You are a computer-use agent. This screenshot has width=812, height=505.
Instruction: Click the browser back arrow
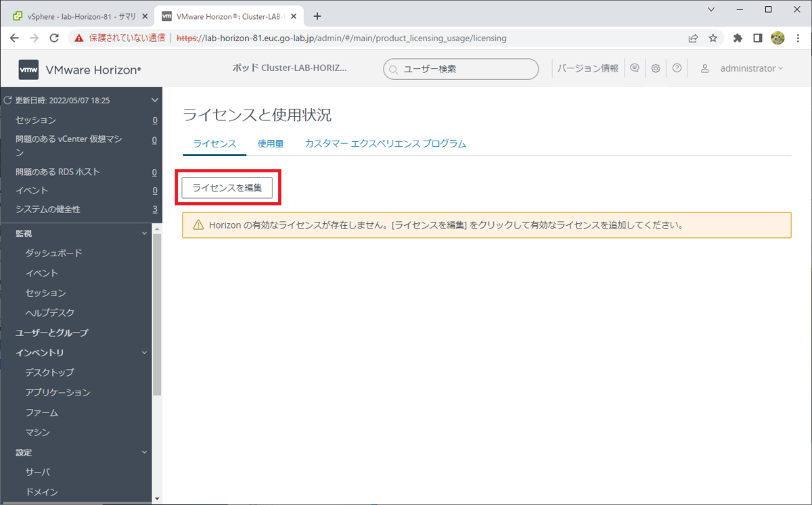pyautogui.click(x=14, y=38)
